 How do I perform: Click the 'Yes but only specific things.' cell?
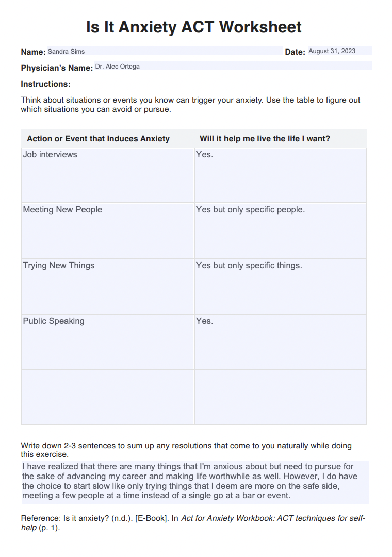pos(280,286)
